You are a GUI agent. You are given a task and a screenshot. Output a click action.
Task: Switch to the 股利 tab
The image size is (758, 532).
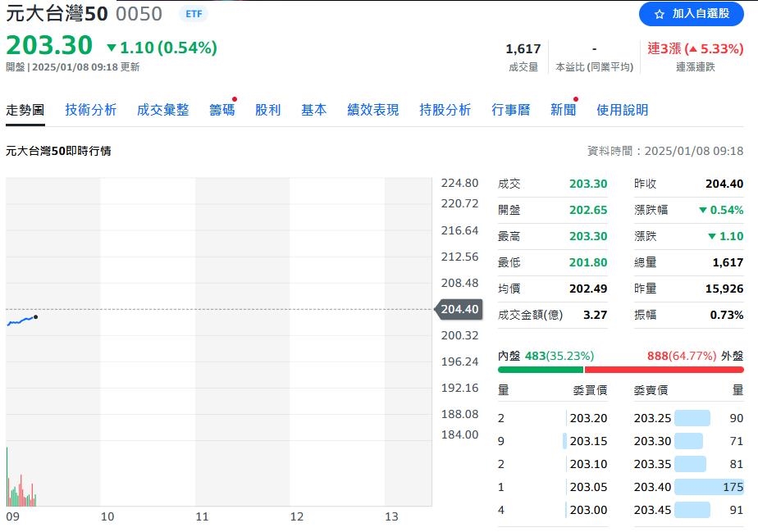click(x=267, y=108)
